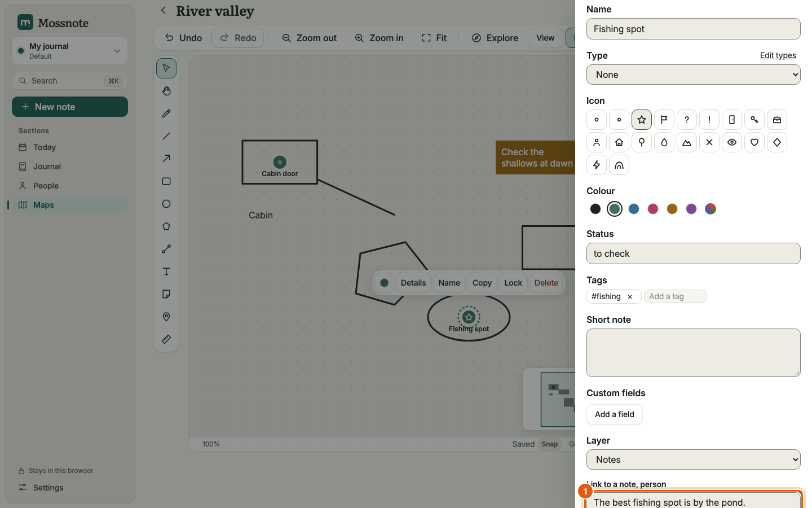Add a custom field
The image size is (812, 508).
(615, 414)
